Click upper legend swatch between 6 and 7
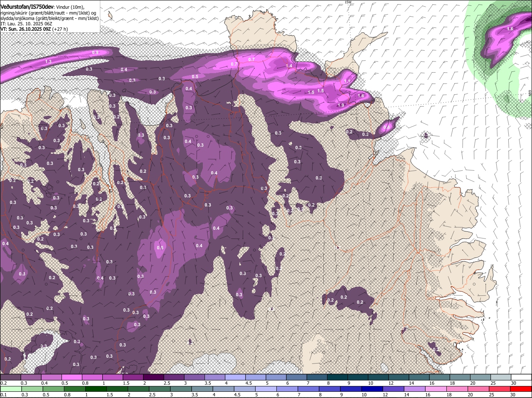Viewport: 532px width, 398px height. pos(296,377)
